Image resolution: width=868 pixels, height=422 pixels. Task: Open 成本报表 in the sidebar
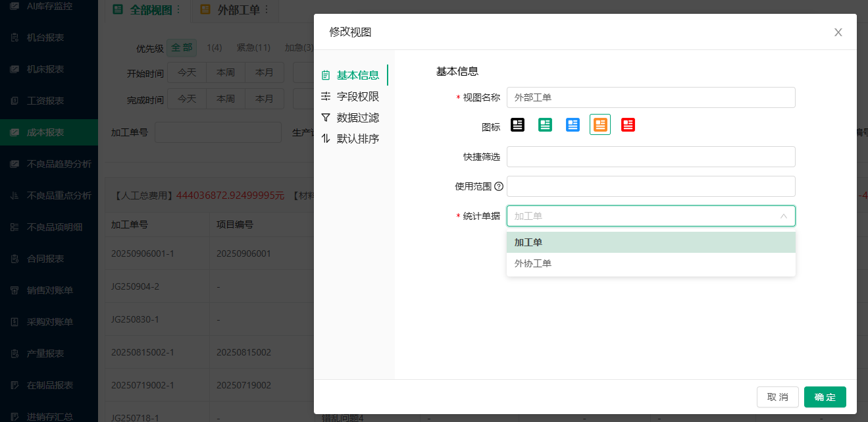click(45, 132)
